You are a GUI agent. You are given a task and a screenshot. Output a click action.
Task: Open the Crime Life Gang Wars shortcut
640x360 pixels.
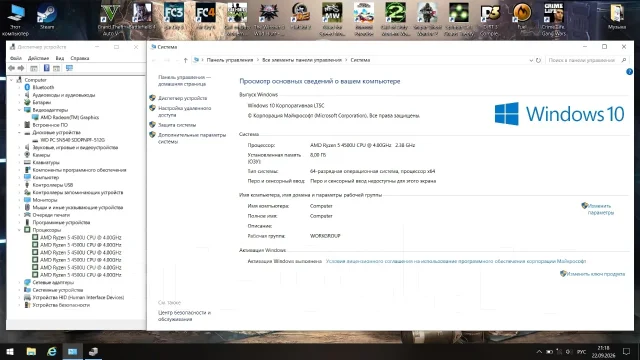coord(553,19)
